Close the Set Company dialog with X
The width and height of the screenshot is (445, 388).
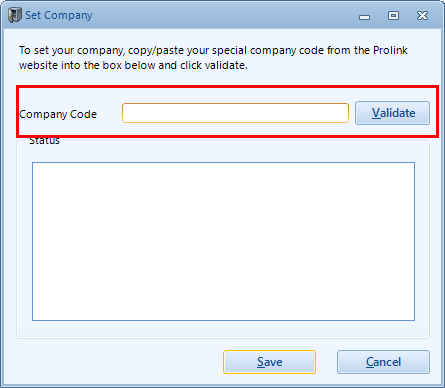(422, 16)
